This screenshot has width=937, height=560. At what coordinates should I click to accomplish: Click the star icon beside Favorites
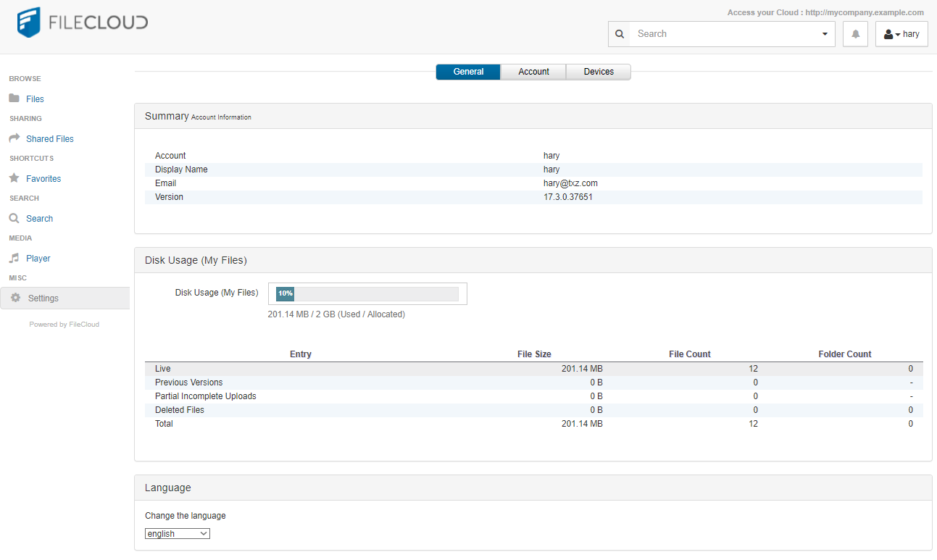(x=14, y=178)
